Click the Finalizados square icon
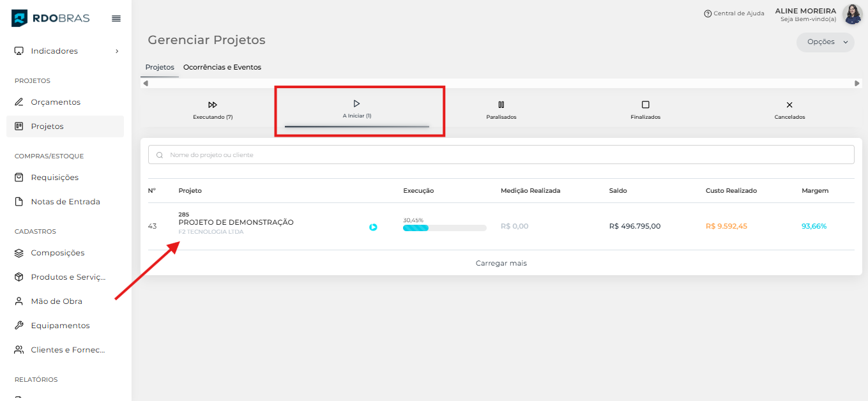The image size is (868, 401). click(x=645, y=105)
